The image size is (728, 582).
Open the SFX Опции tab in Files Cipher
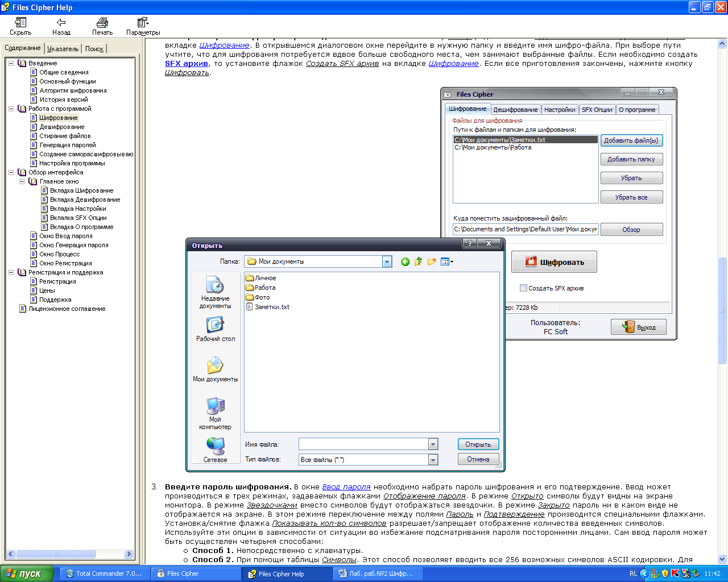(597, 110)
